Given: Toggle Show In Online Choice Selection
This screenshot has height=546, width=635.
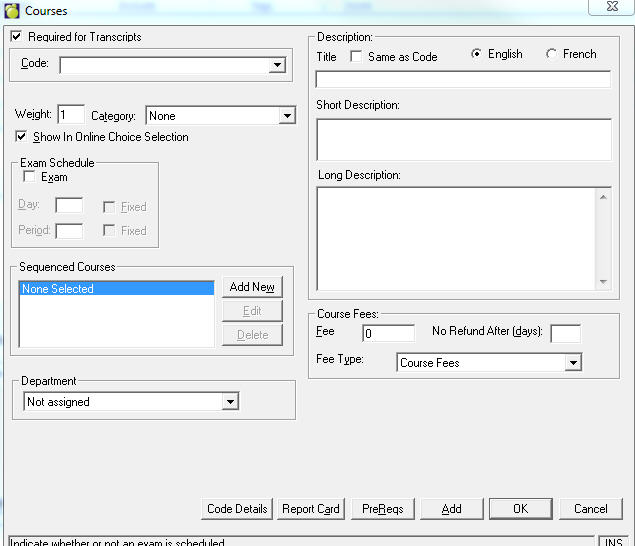Looking at the screenshot, I should (x=22, y=137).
